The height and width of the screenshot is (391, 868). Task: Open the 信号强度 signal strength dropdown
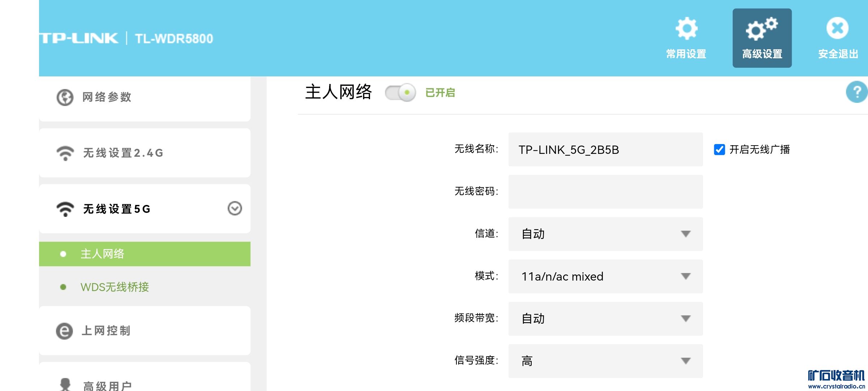pos(605,361)
